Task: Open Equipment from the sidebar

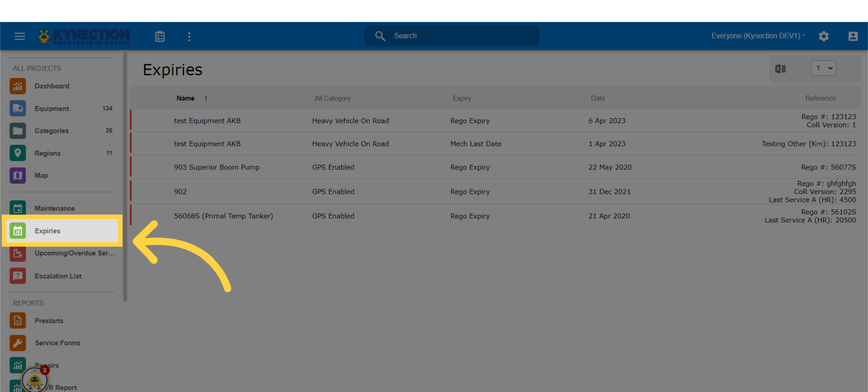Action: click(x=52, y=108)
